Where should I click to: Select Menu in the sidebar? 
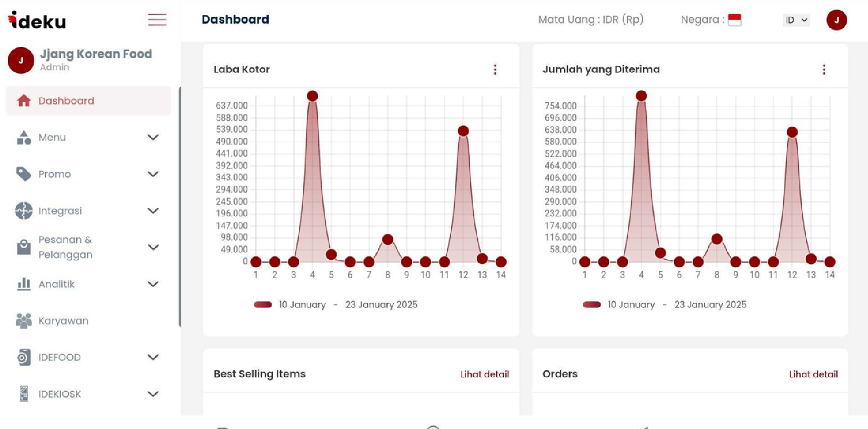(x=52, y=137)
